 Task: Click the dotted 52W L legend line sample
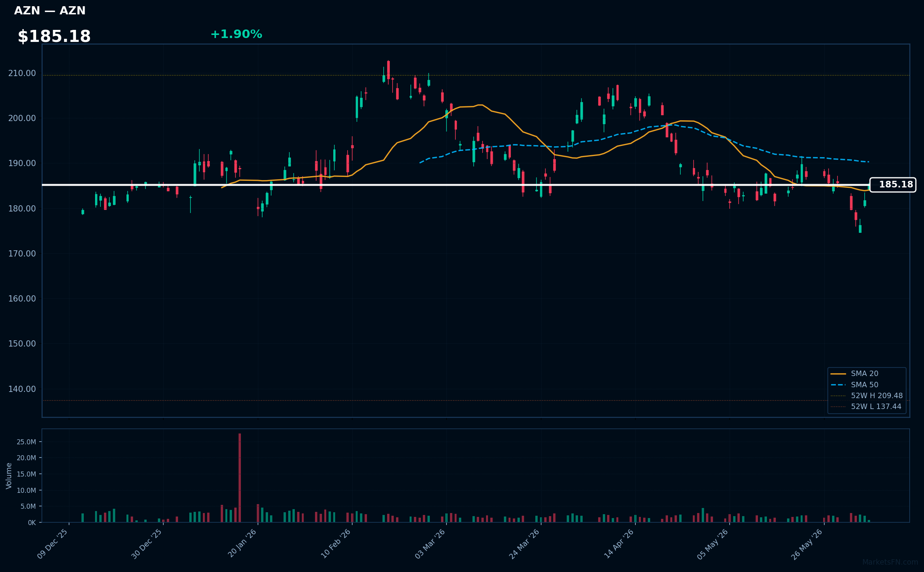(838, 407)
